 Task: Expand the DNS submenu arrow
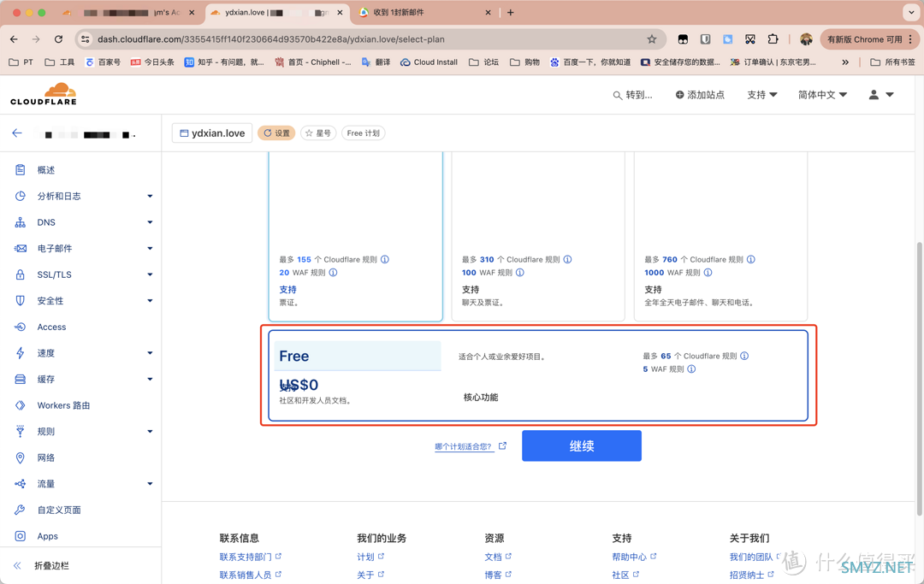click(150, 222)
